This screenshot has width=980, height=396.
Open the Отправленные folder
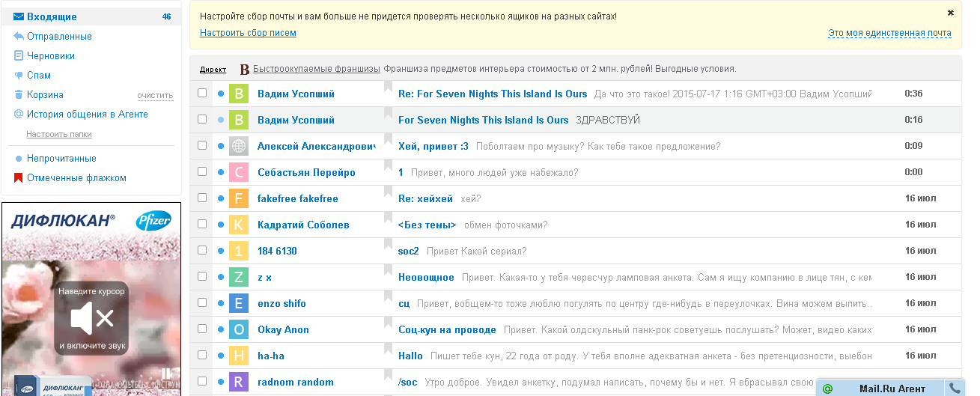(59, 37)
